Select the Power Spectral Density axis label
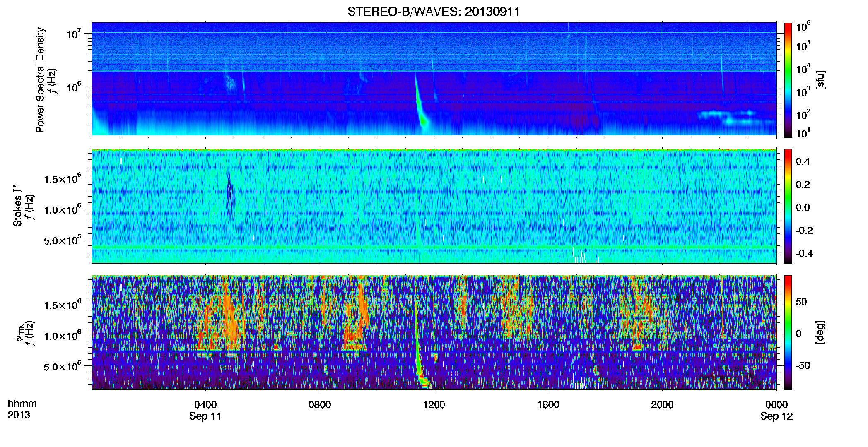 40,80
